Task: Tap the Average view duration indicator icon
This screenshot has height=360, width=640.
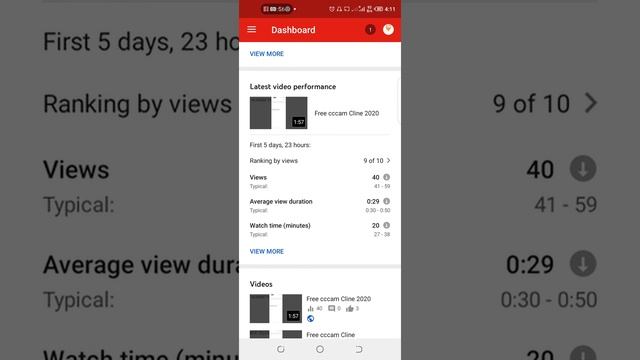Action: tap(387, 201)
